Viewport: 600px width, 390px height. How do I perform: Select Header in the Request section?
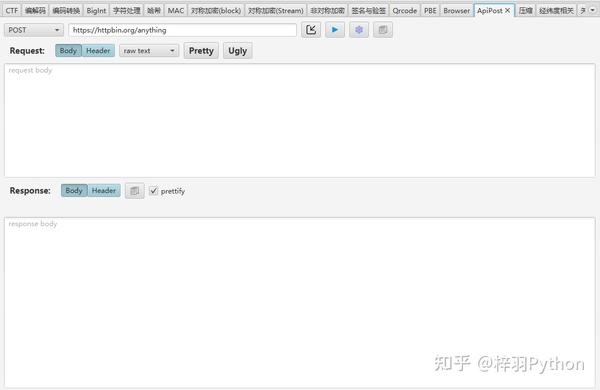coord(98,51)
